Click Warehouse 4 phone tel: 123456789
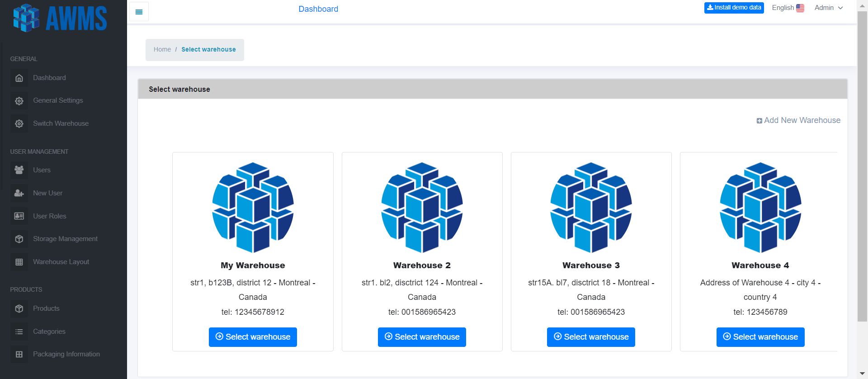Viewport: 868px width, 379px height. [760, 312]
